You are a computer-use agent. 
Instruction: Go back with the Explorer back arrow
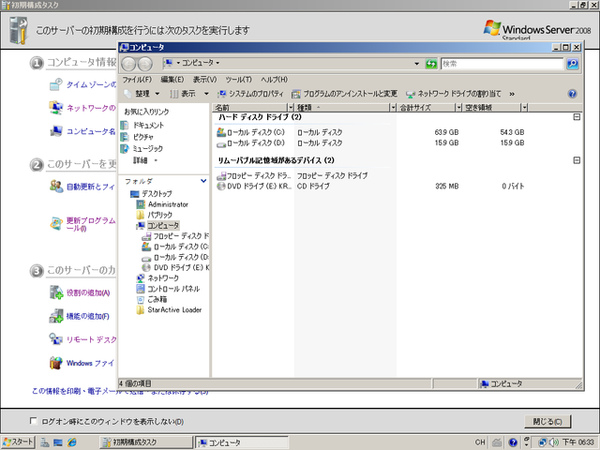point(129,64)
